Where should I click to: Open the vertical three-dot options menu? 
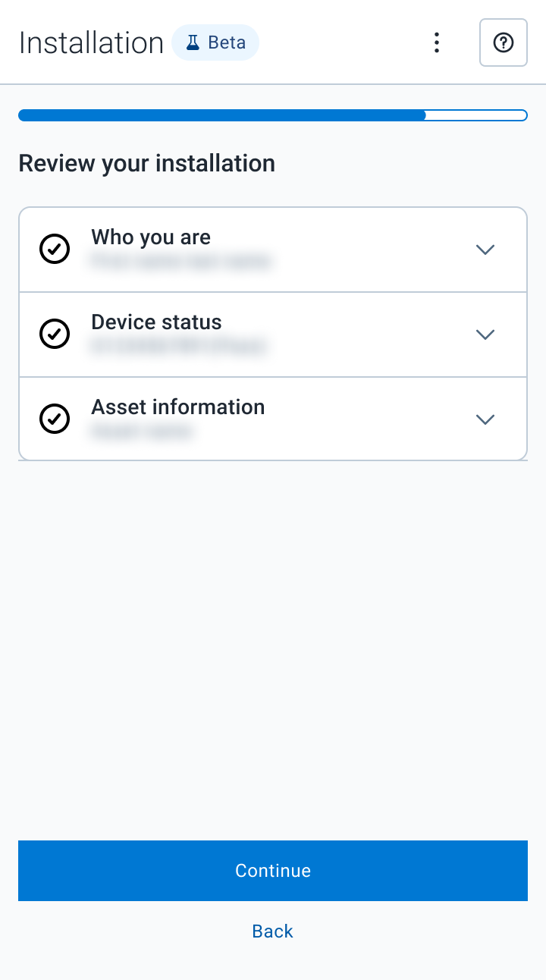click(436, 42)
